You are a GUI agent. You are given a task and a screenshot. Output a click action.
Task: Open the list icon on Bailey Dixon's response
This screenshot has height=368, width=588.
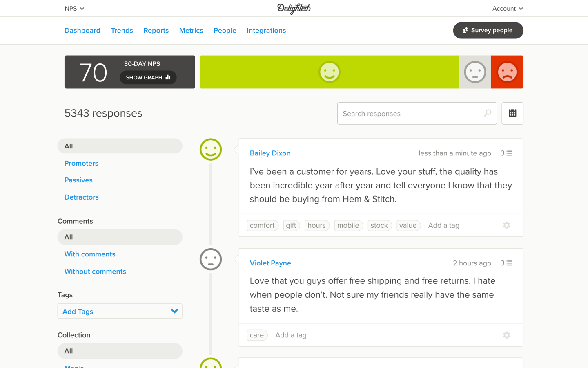(x=506, y=153)
